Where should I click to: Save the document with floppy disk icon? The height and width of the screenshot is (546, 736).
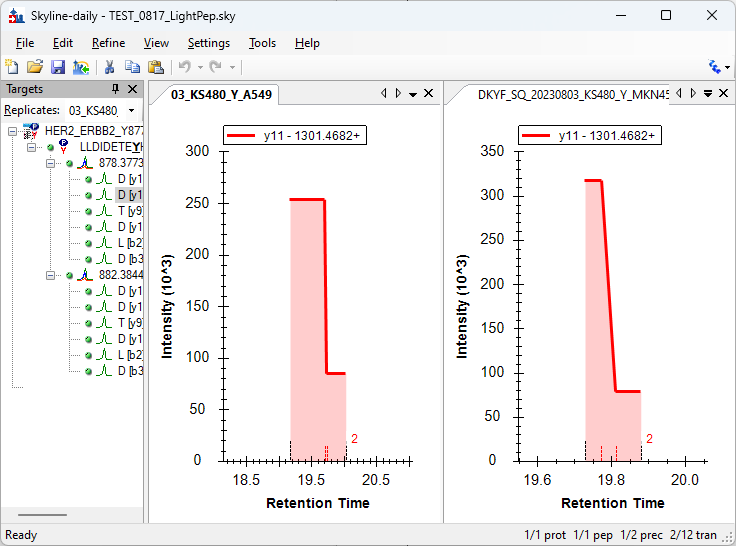pyautogui.click(x=58, y=67)
